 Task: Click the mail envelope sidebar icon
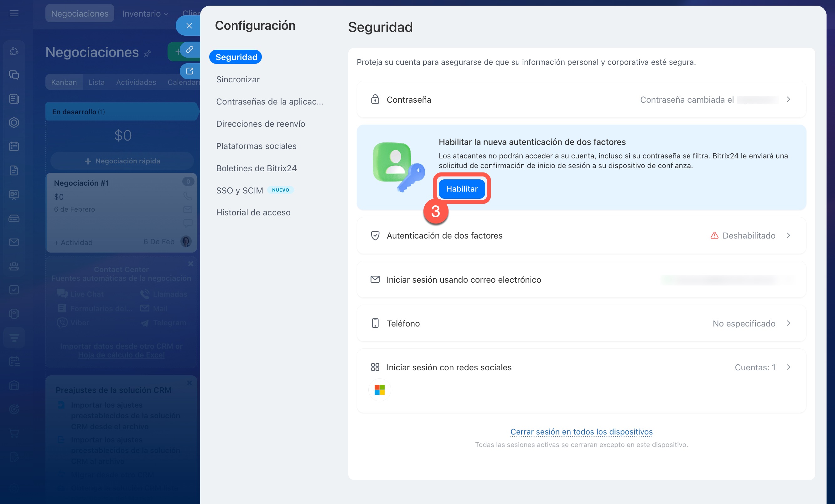click(14, 242)
